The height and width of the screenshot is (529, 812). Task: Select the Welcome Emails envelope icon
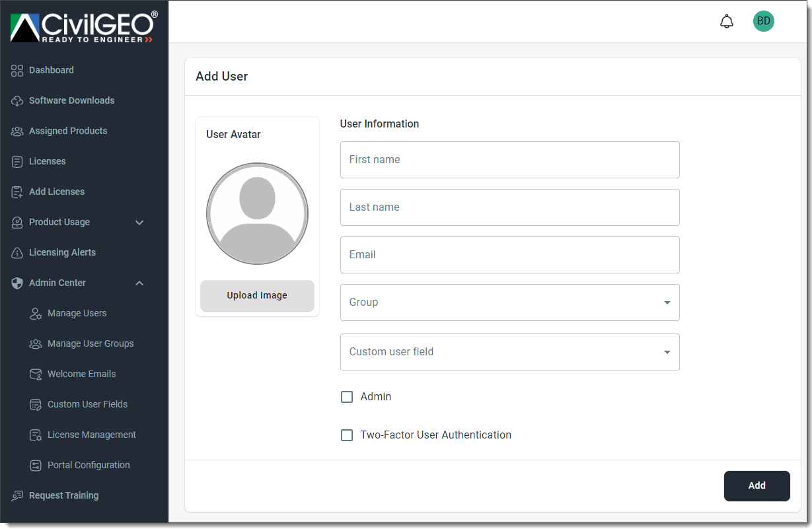[35, 374]
